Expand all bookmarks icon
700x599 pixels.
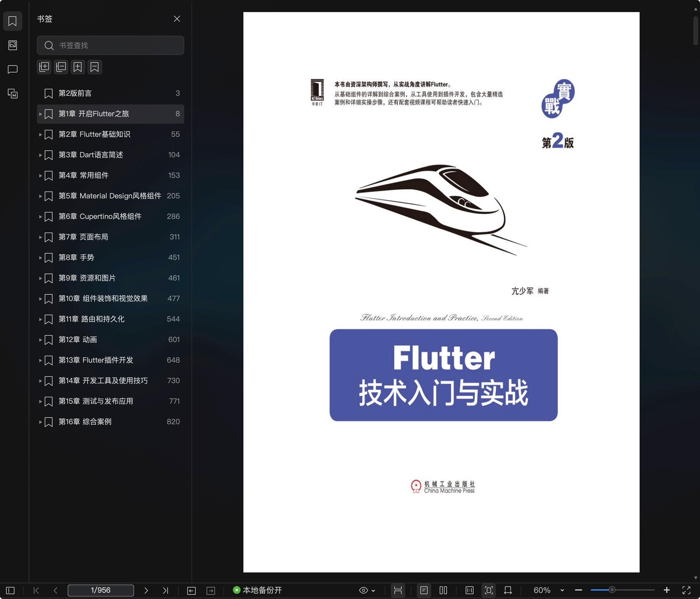point(44,67)
